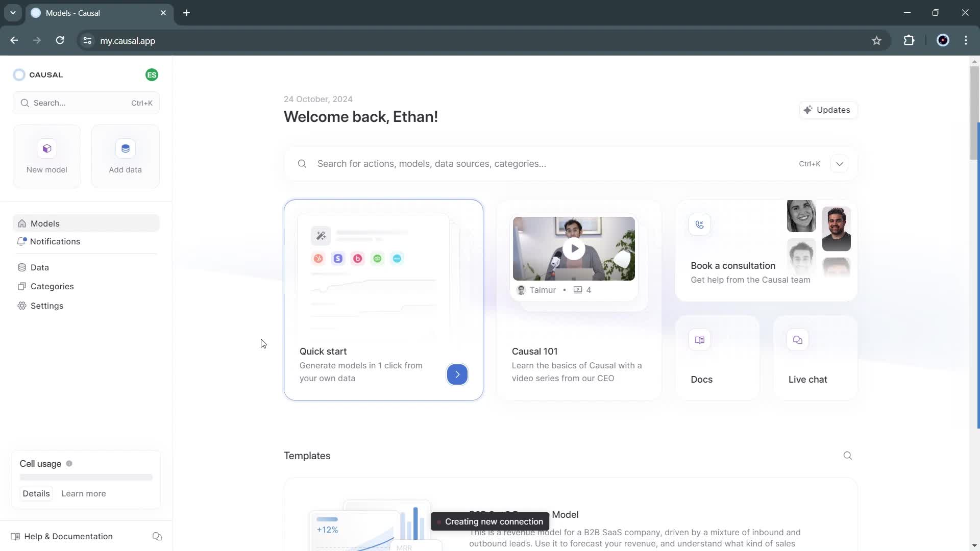980x551 pixels.
Task: Click the Causal logo
Action: pyautogui.click(x=39, y=74)
